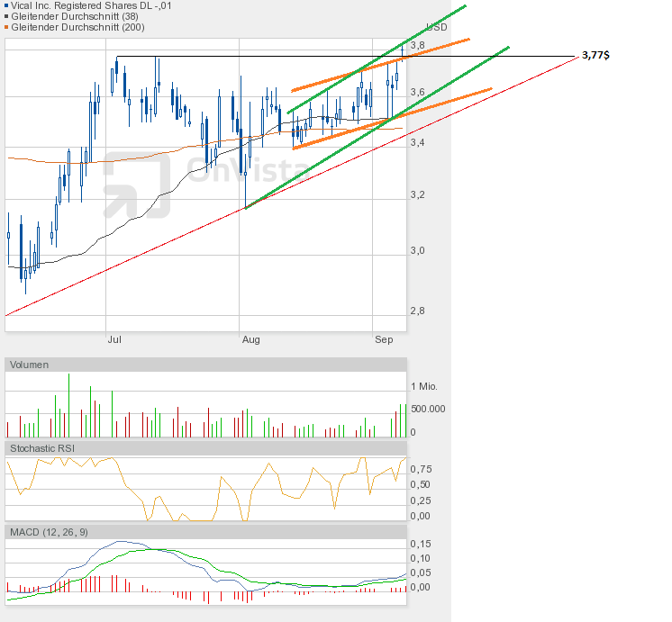Screen dimensions: 672x622
Task: Click the Sep marker on the time axis
Action: pos(384,340)
